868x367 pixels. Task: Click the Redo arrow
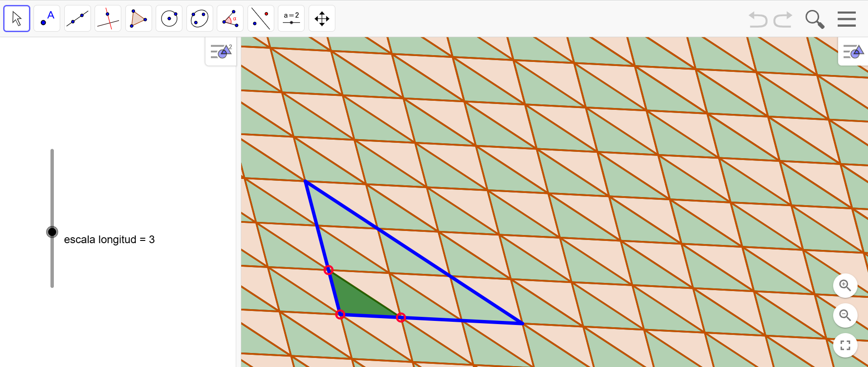click(x=783, y=19)
